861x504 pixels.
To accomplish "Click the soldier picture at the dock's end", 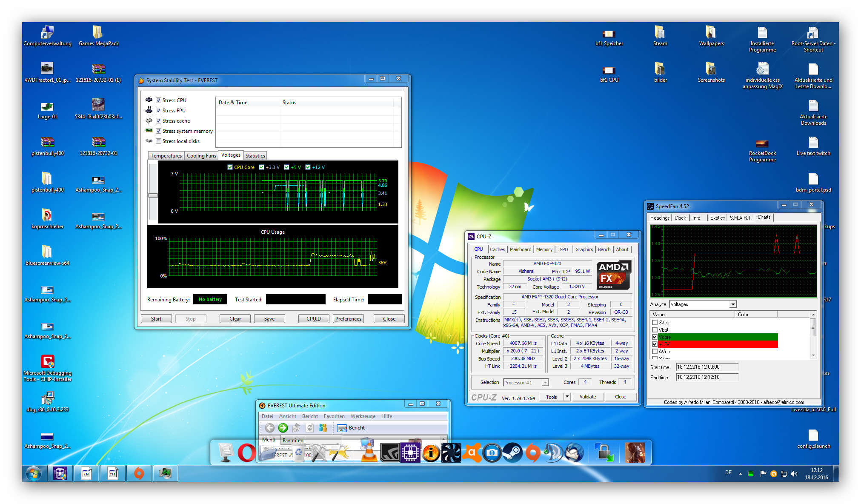I will coord(635,453).
